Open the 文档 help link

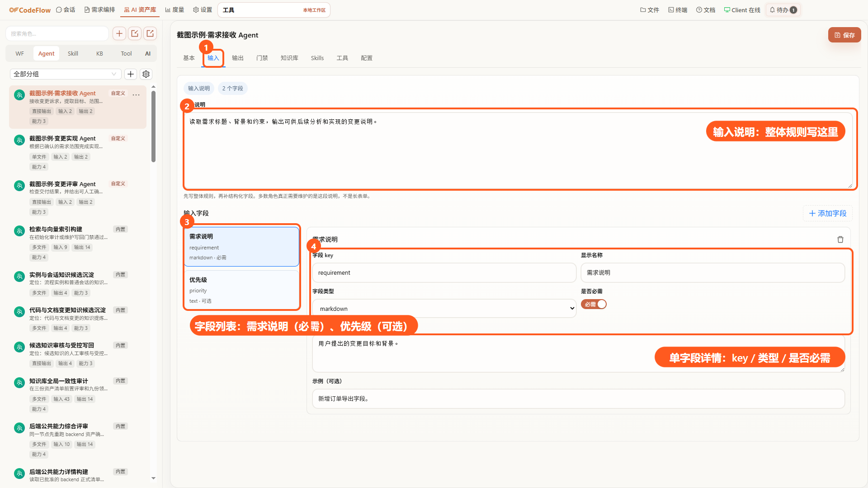[705, 10]
